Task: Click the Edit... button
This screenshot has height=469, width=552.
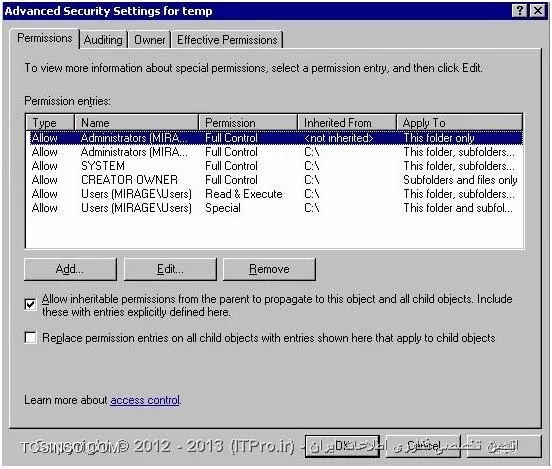Action: (170, 269)
